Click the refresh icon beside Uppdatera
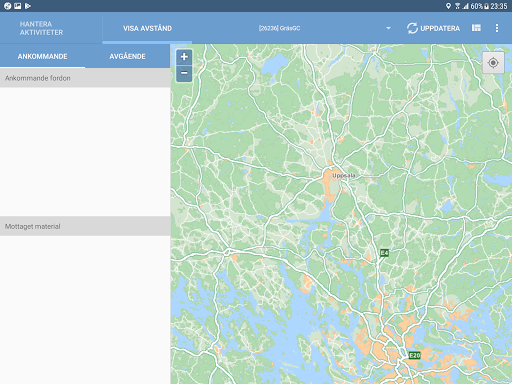 pyautogui.click(x=412, y=28)
